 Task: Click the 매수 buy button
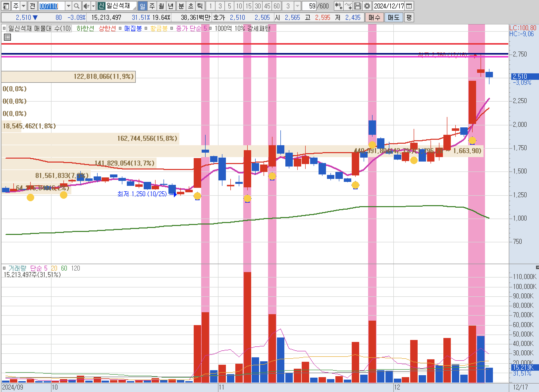374,17
